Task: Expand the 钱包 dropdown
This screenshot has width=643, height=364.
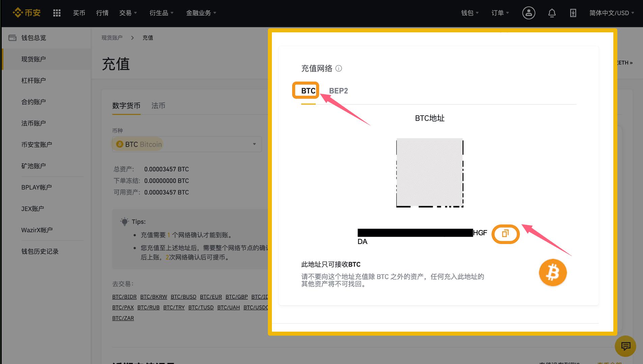Action: pyautogui.click(x=470, y=13)
